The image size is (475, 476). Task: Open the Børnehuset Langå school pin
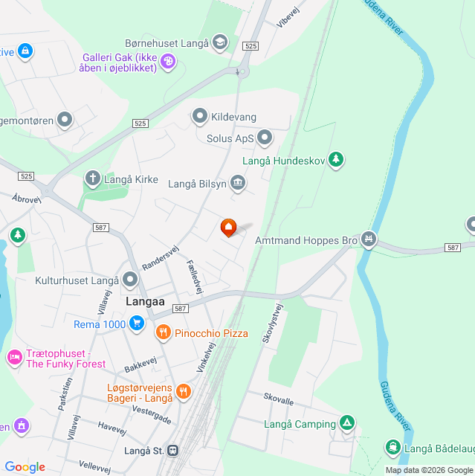tap(220, 42)
